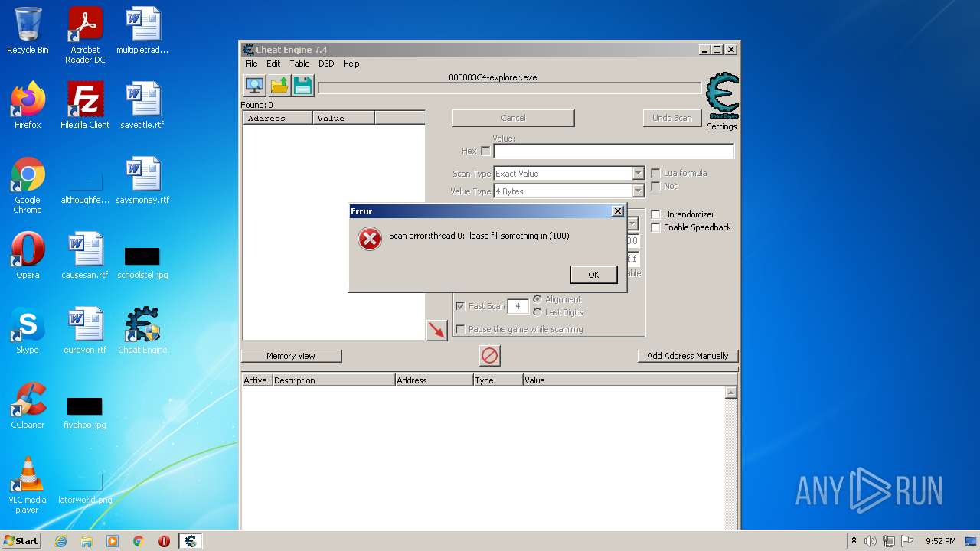Close the Error dialog with X

(618, 211)
